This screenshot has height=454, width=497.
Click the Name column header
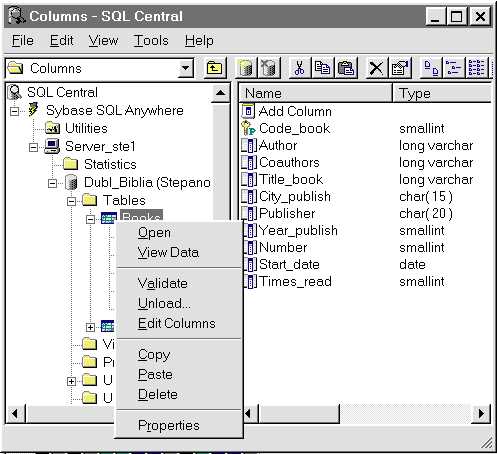pos(315,93)
